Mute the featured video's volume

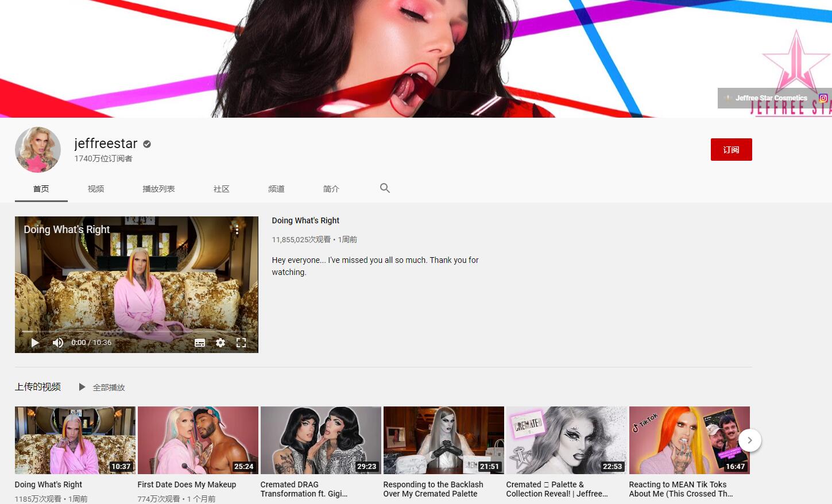pos(58,343)
